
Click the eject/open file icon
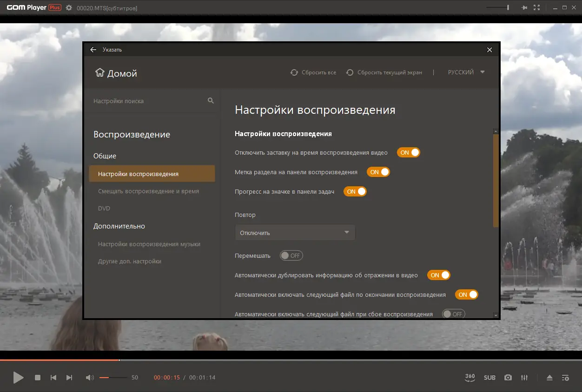(549, 378)
